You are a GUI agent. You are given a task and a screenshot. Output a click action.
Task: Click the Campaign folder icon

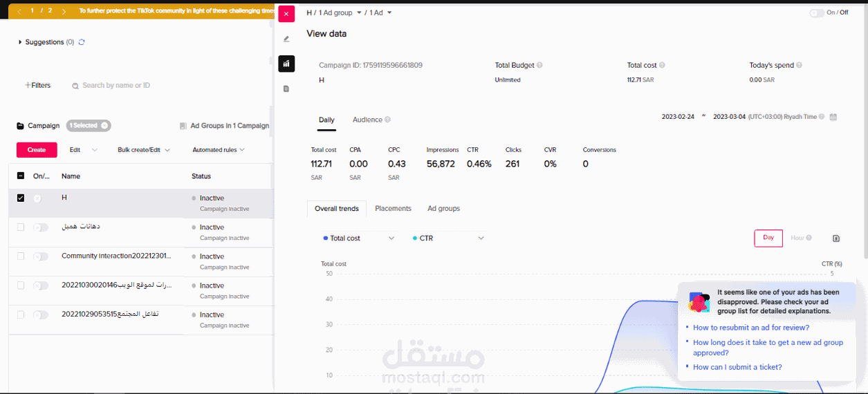point(20,126)
